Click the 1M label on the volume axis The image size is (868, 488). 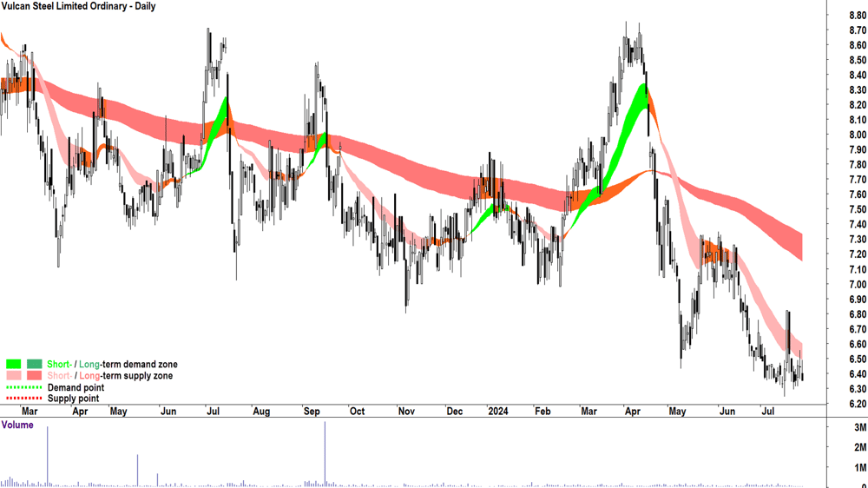click(860, 468)
